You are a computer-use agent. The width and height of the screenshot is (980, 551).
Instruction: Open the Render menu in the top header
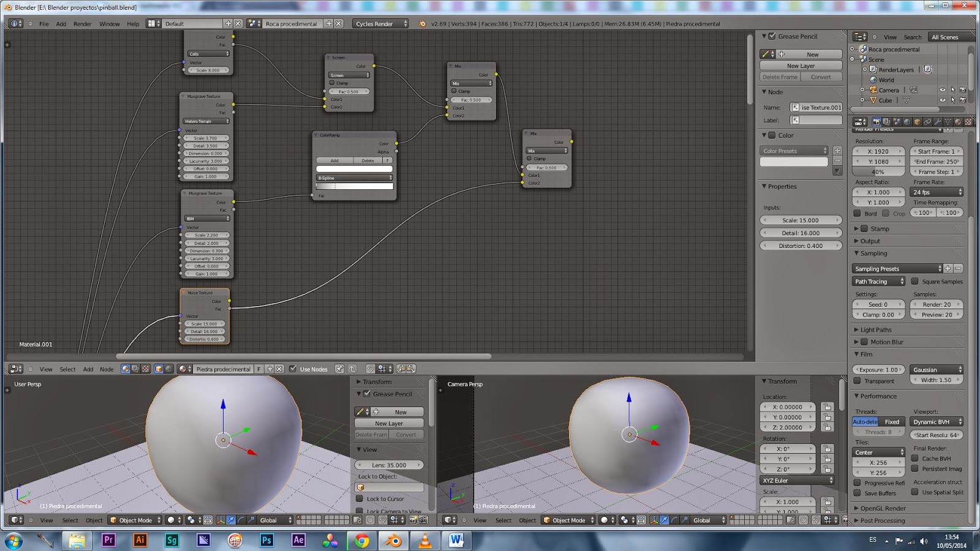(x=82, y=23)
